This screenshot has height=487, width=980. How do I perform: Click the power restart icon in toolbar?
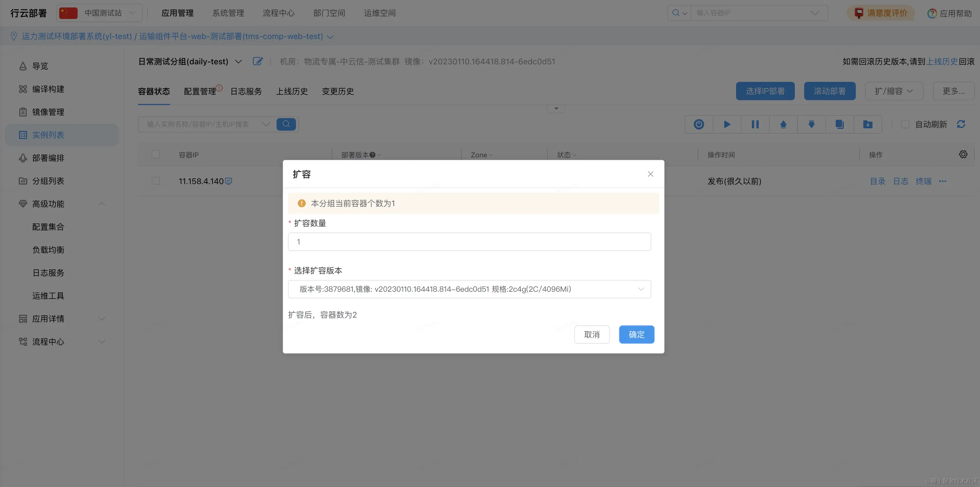698,124
